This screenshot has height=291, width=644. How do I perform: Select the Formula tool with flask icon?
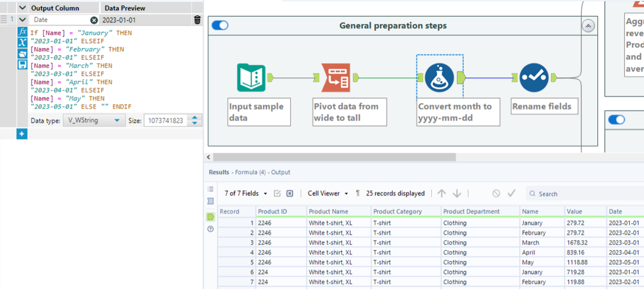[x=439, y=78]
